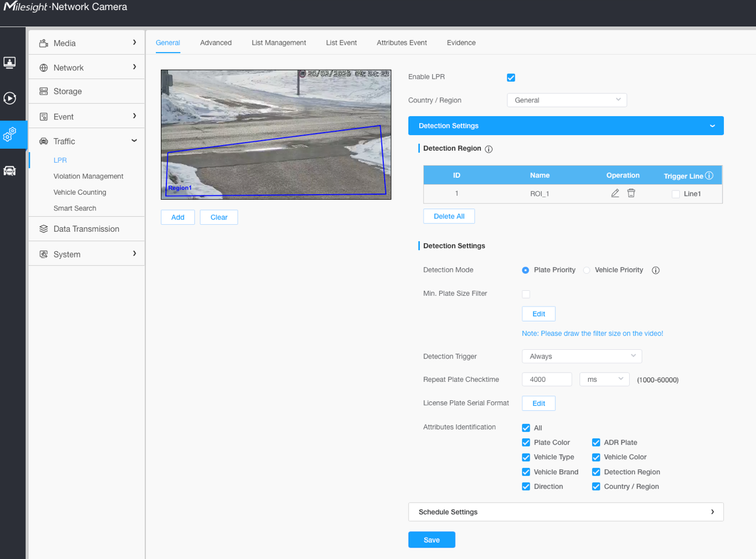This screenshot has height=559, width=756.
Task: Select the settings gears sidebar icon
Action: pyautogui.click(x=9, y=134)
